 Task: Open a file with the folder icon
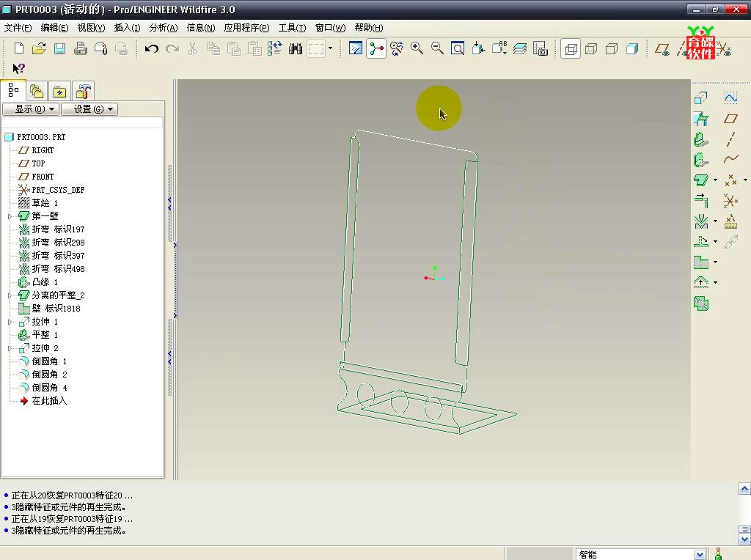click(39, 48)
